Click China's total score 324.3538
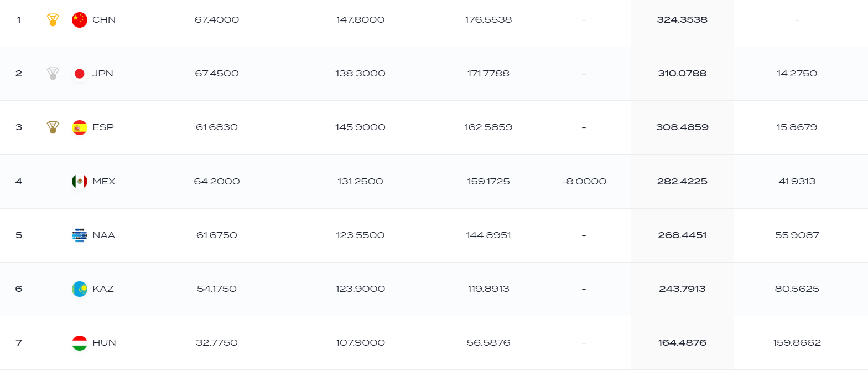This screenshot has width=868, height=370. [682, 20]
